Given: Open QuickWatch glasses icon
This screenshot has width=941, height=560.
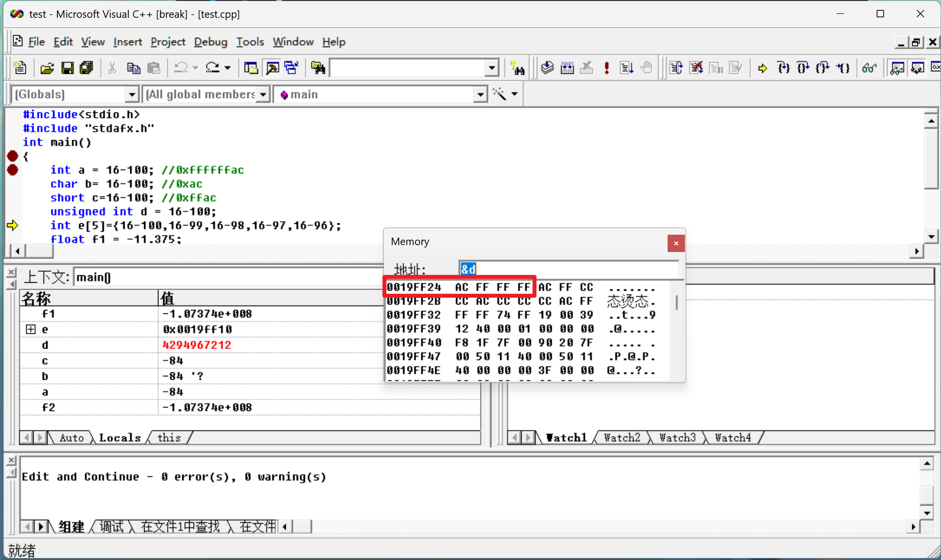Looking at the screenshot, I should (x=869, y=68).
